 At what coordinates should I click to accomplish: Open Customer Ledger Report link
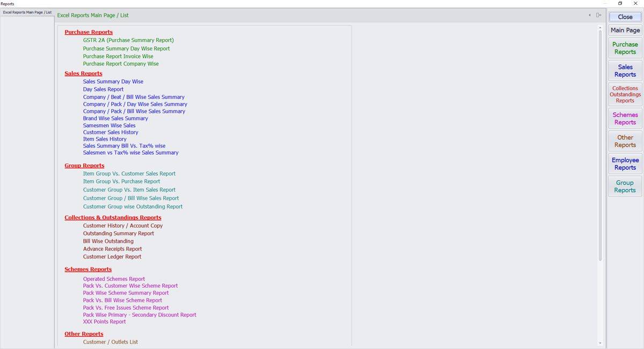tap(112, 257)
